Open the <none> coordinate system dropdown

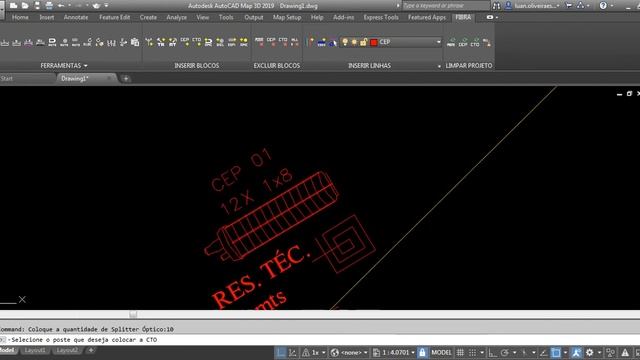tap(366, 352)
